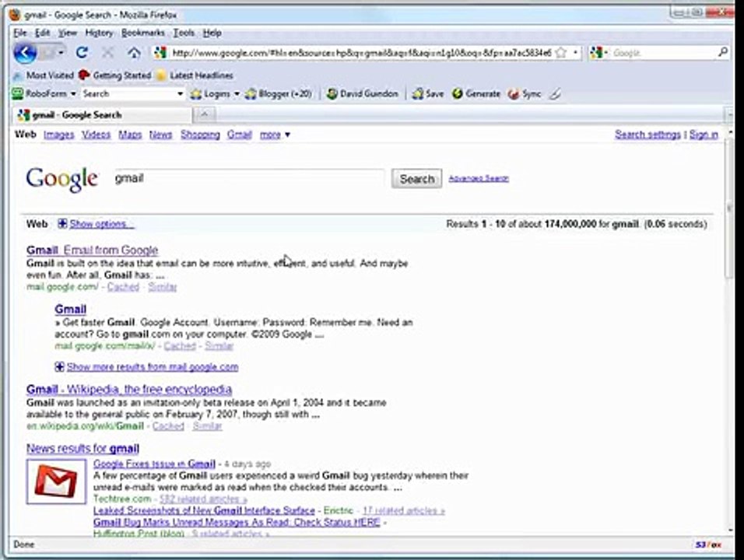The width and height of the screenshot is (744, 560).
Task: Go back with the Back arrow button
Action: [x=25, y=53]
